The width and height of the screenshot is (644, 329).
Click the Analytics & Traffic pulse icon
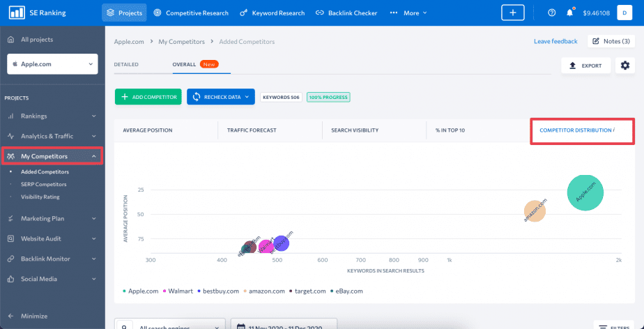(x=11, y=136)
